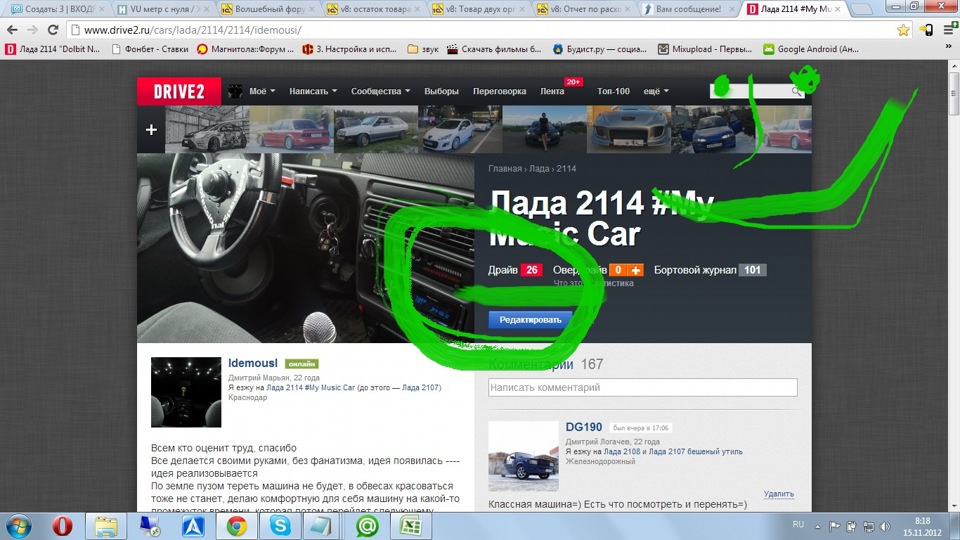This screenshot has width=960, height=540.
Task: Open the Топ-100 menu item
Action: [613, 91]
